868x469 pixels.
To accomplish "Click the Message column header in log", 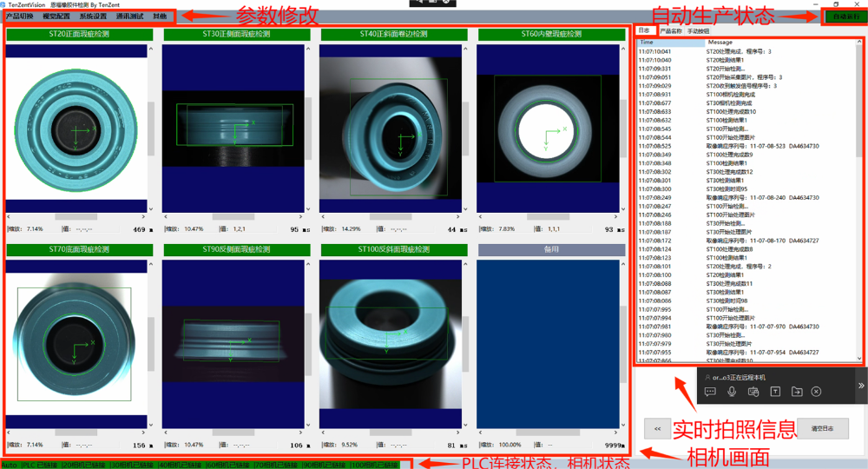I will tap(780, 42).
